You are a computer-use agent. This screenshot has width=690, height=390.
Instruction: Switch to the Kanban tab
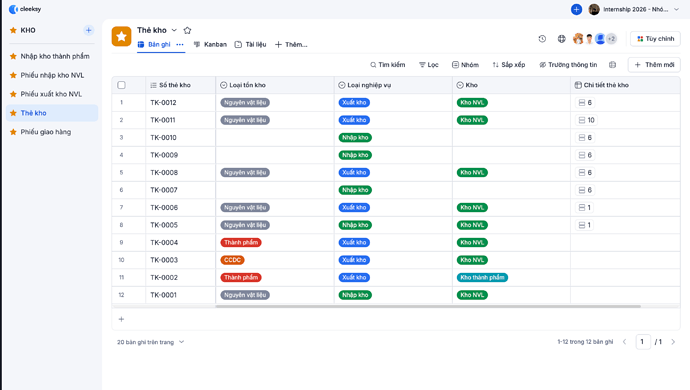210,44
